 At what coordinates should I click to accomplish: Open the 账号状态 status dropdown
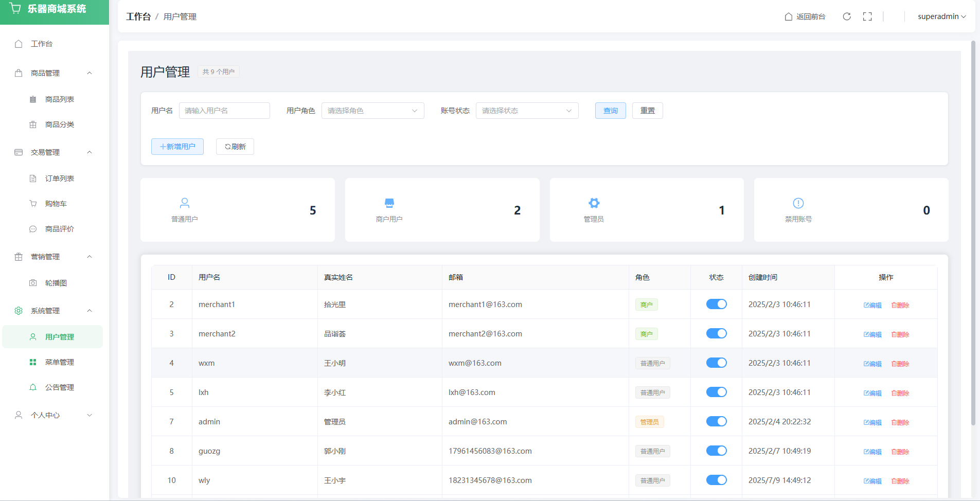point(527,111)
